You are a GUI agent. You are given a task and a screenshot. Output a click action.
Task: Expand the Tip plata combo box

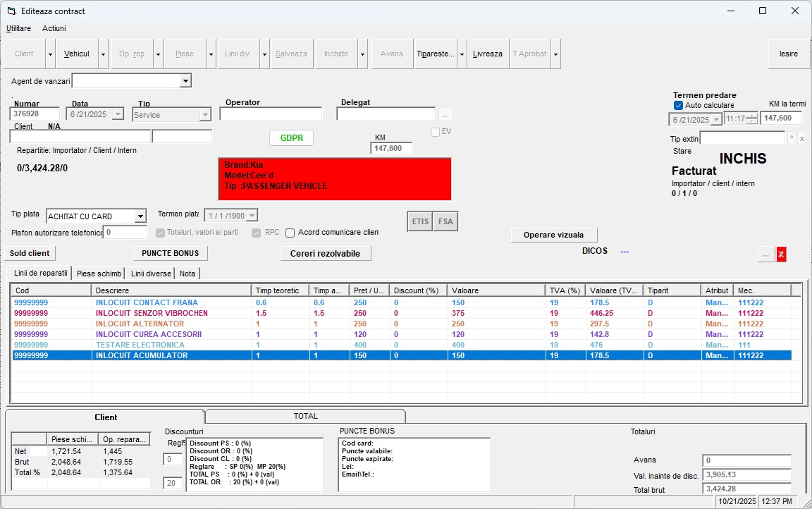click(140, 216)
